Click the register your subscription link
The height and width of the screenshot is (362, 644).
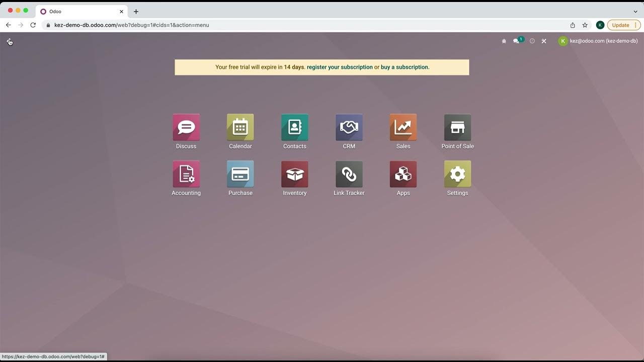pos(340,67)
